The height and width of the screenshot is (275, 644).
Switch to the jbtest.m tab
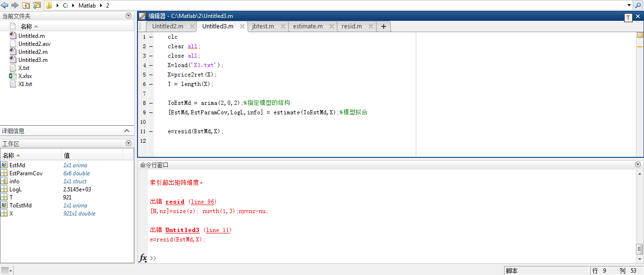click(x=263, y=26)
